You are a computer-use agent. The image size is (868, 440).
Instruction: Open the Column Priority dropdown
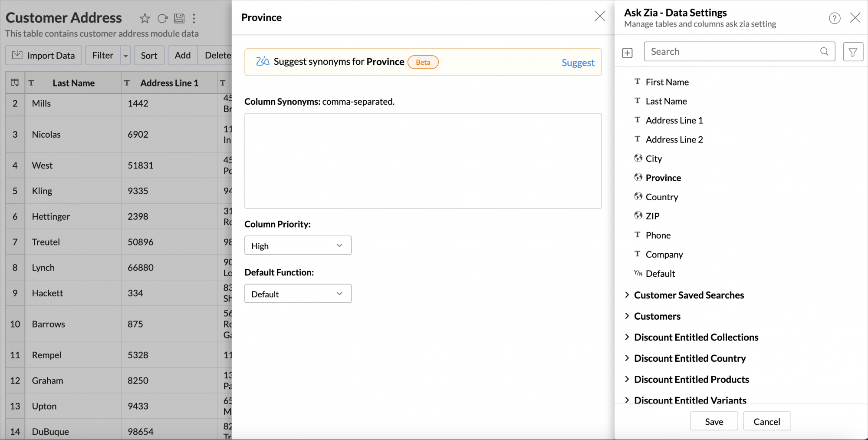[x=298, y=245]
